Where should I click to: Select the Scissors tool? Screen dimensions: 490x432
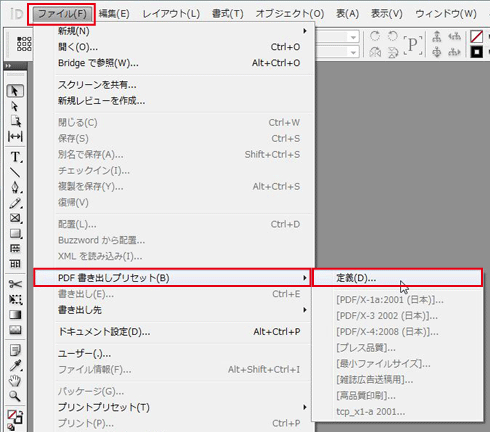click(15, 284)
